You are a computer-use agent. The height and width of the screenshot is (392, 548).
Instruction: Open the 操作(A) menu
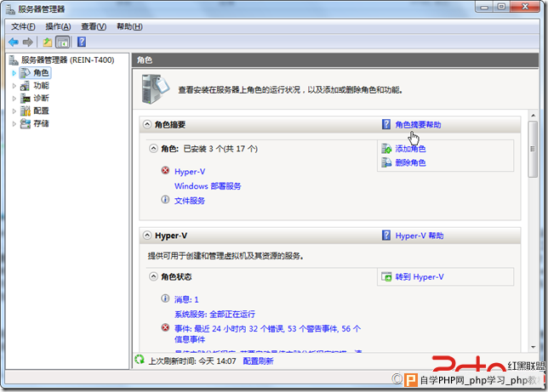58,26
